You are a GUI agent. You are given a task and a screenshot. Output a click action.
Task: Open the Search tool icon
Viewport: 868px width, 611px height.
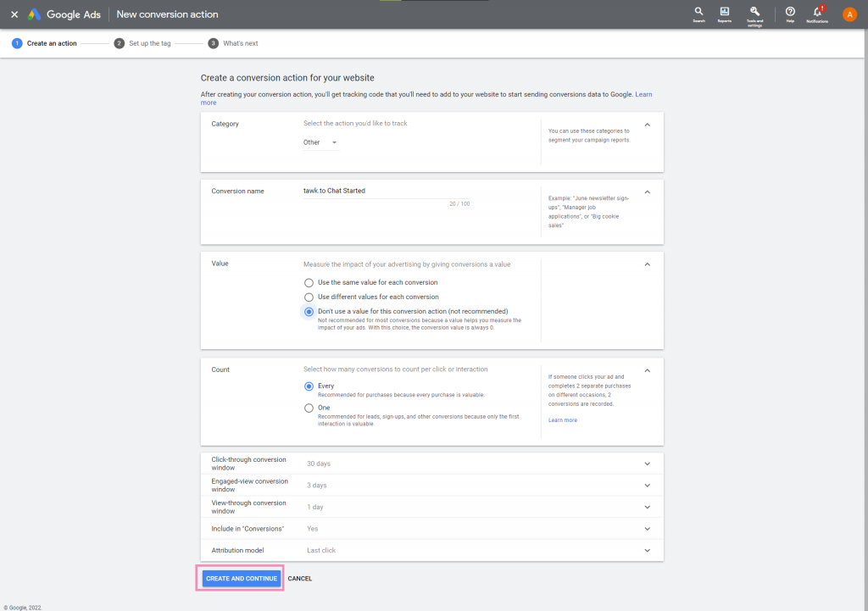coord(698,14)
